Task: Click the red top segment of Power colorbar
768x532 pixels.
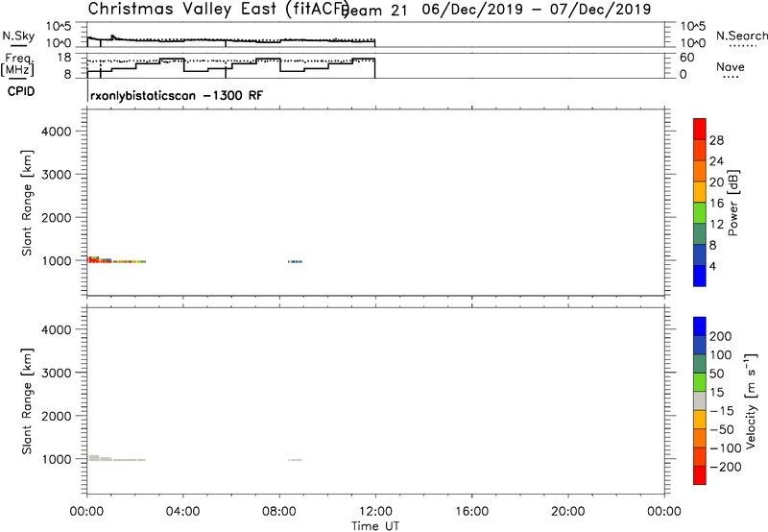Action: click(x=700, y=129)
